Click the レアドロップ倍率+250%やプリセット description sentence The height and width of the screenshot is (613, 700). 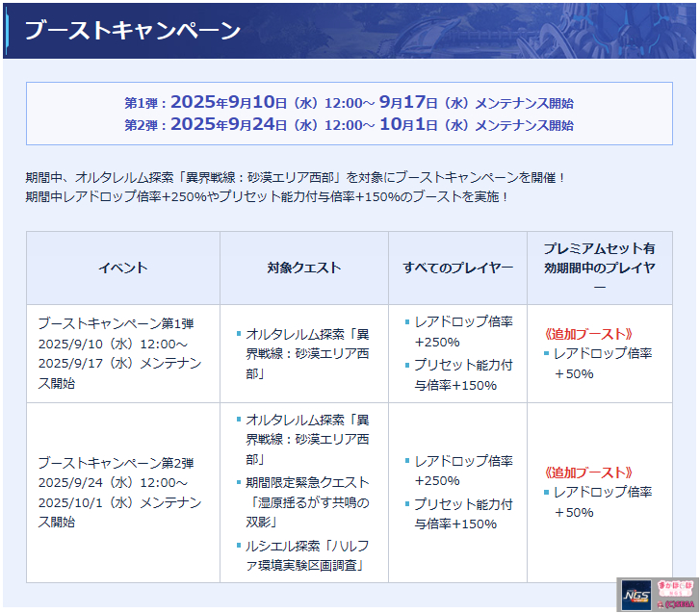tap(267, 196)
